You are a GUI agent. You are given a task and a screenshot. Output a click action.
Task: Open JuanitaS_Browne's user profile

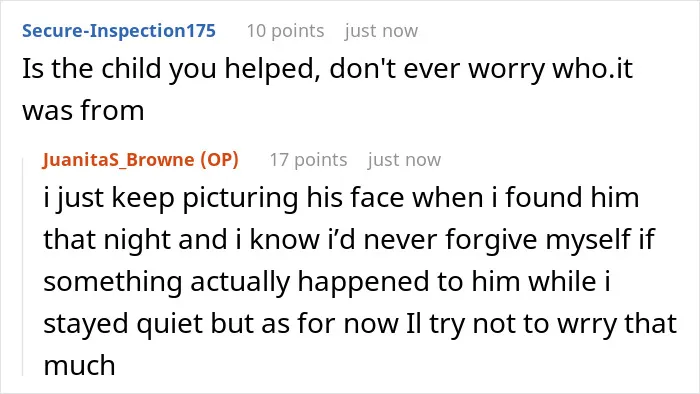(x=119, y=160)
